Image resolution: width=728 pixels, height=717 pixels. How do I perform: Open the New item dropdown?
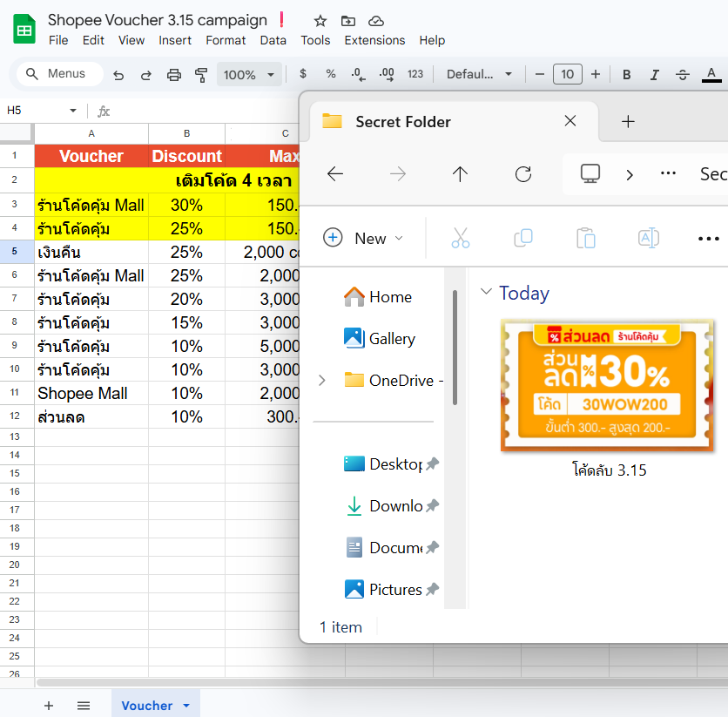tap(362, 238)
